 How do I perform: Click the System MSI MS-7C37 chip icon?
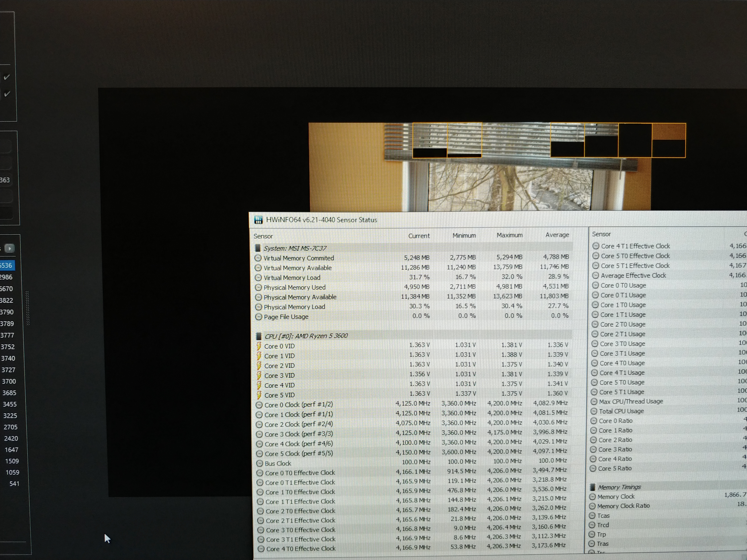(x=258, y=248)
